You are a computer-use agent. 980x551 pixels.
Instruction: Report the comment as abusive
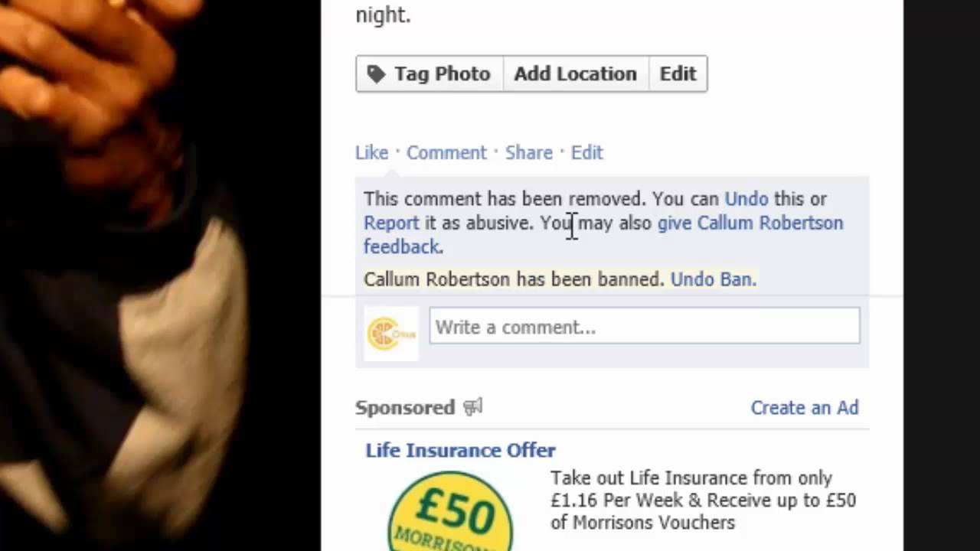tap(391, 223)
